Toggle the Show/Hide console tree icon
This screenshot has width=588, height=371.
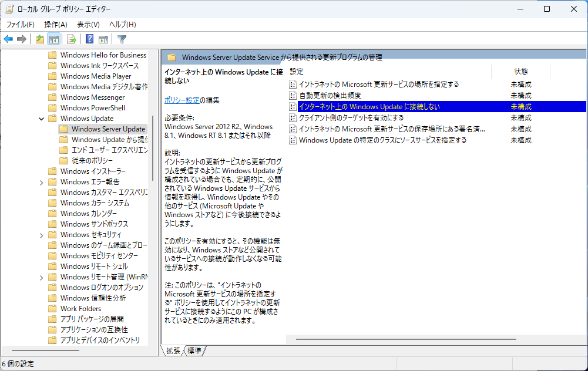53,39
